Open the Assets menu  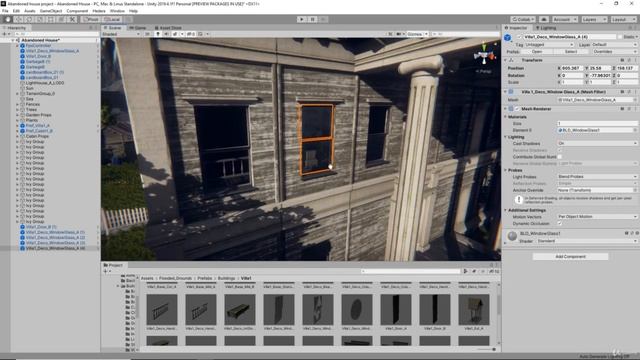pos(30,11)
